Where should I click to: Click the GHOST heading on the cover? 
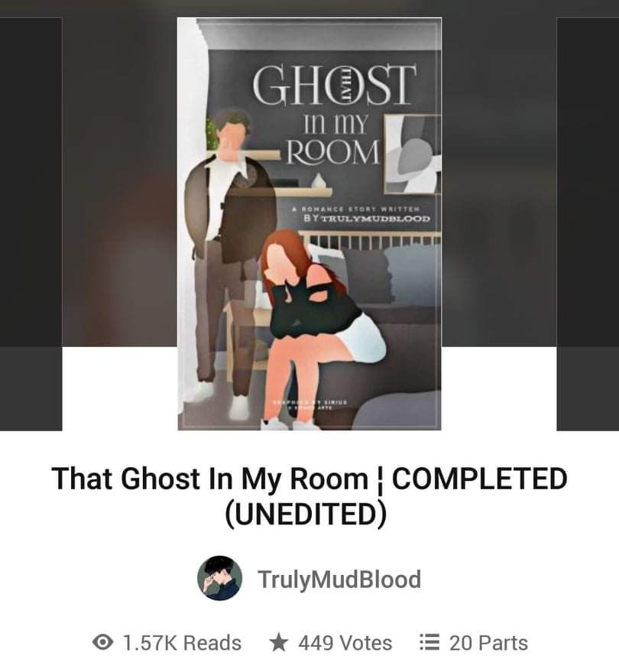click(x=334, y=86)
